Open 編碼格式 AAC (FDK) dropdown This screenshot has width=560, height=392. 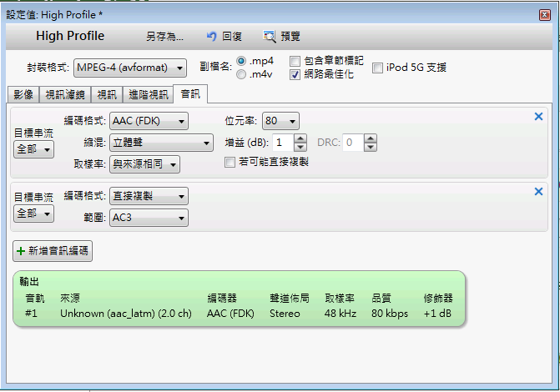149,121
